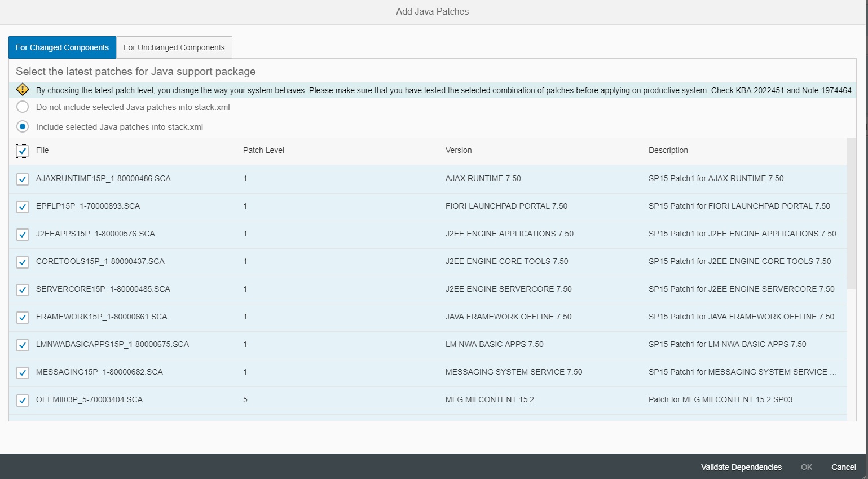Image resolution: width=868 pixels, height=479 pixels.
Task: Click the Add Java Patches dialog title
Action: coord(433,11)
